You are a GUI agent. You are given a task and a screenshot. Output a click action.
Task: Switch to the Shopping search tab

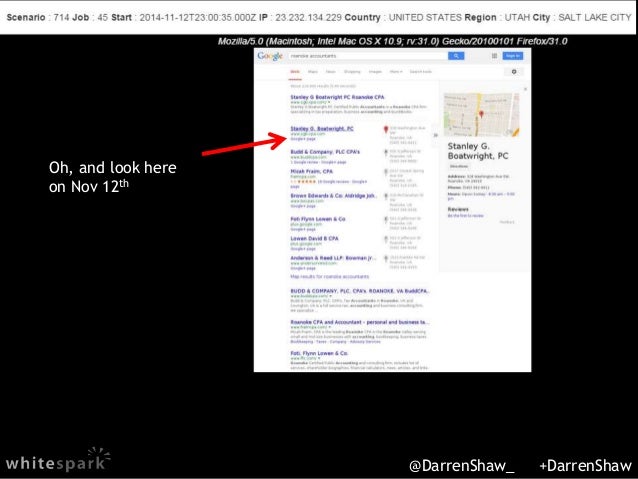352,72
